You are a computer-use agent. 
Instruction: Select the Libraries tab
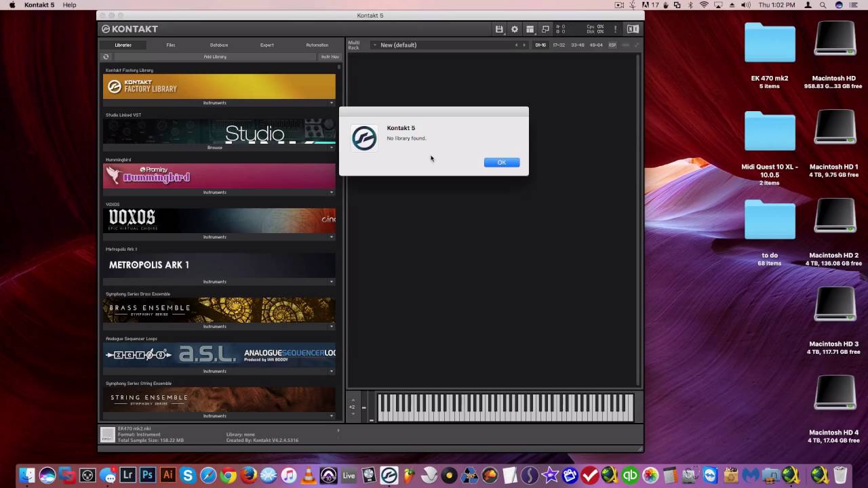pos(123,45)
